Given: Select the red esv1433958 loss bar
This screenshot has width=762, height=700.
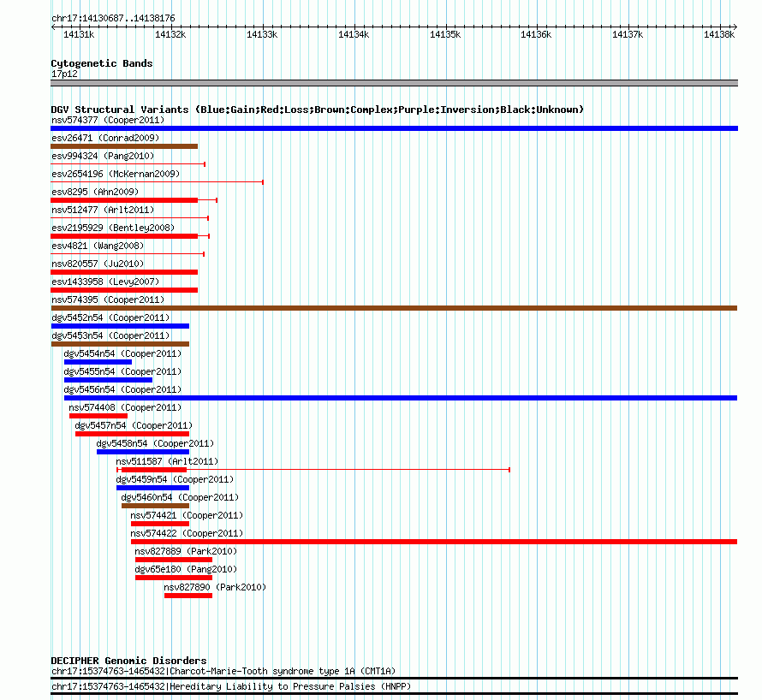Looking at the screenshot, I should coord(124,290).
